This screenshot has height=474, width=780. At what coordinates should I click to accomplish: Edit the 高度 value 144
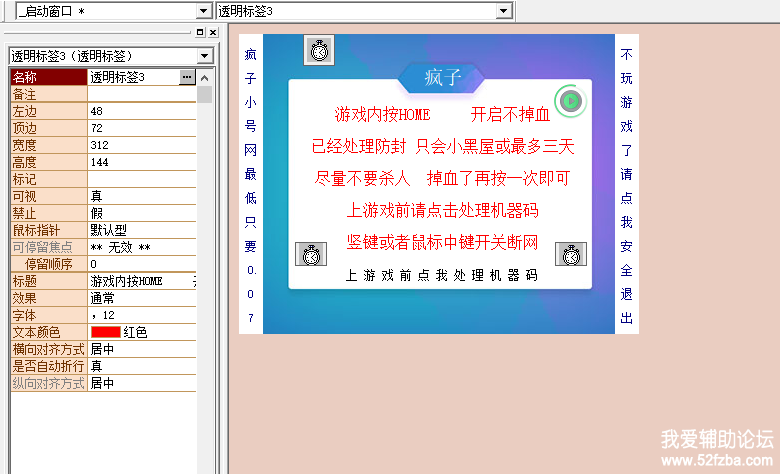[142, 162]
